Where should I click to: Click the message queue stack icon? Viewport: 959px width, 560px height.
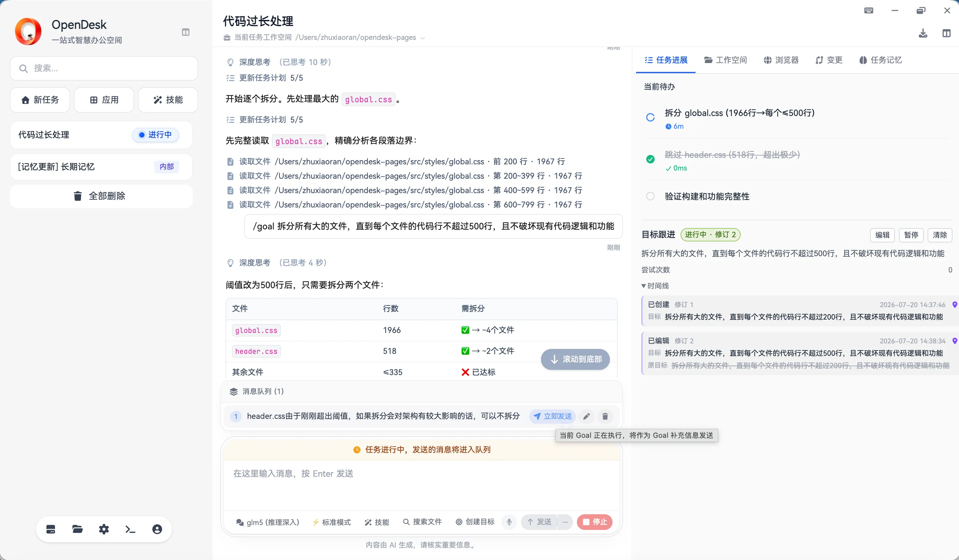(234, 391)
